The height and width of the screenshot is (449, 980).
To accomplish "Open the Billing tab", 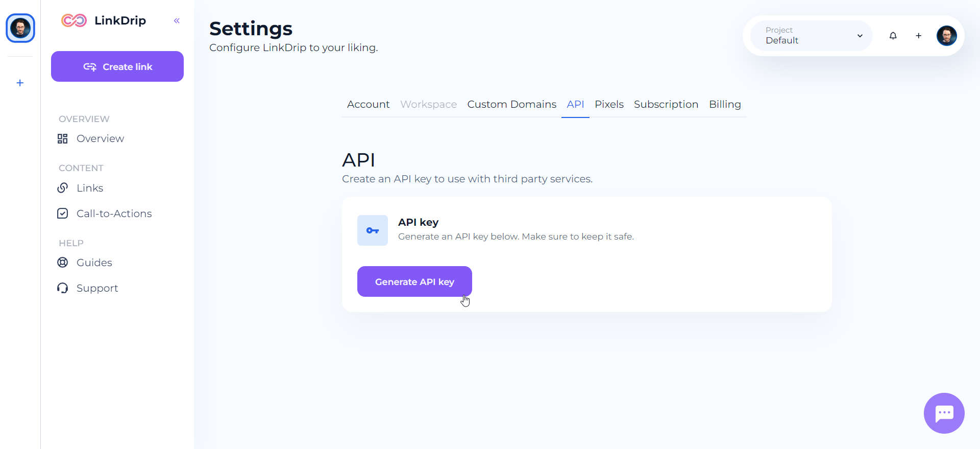I will [724, 104].
